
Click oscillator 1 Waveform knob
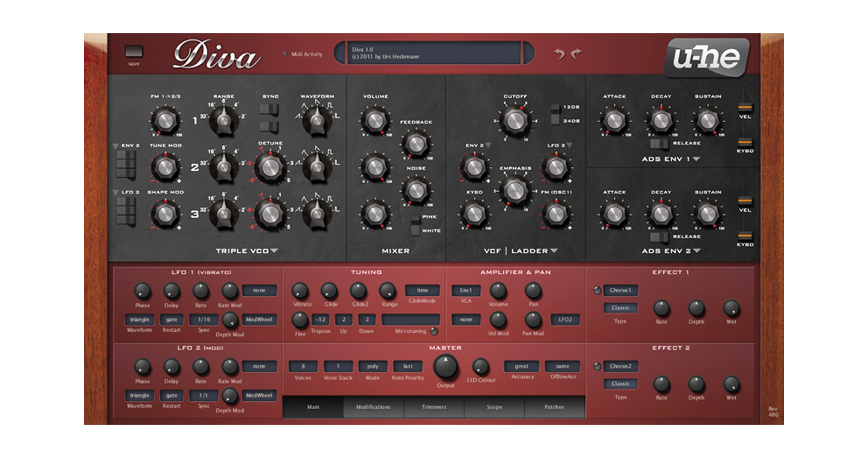point(316,120)
